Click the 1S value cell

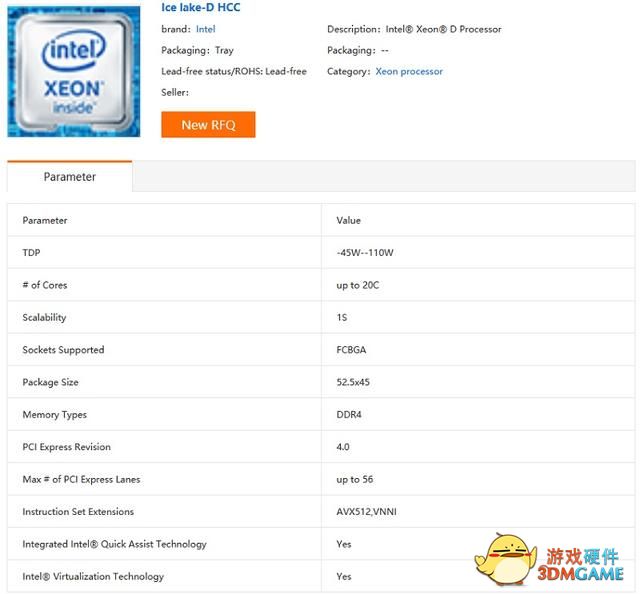[x=478, y=317]
